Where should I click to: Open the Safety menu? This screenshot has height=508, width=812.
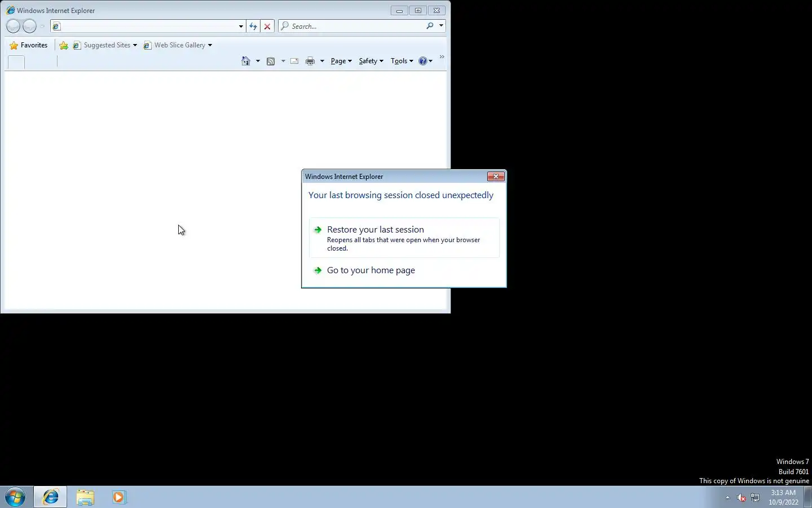[371, 61]
